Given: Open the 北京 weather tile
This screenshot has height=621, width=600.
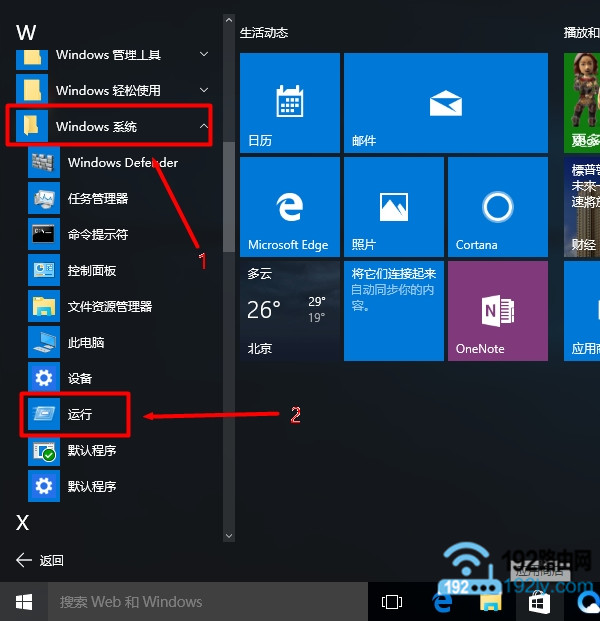Looking at the screenshot, I should pos(290,311).
